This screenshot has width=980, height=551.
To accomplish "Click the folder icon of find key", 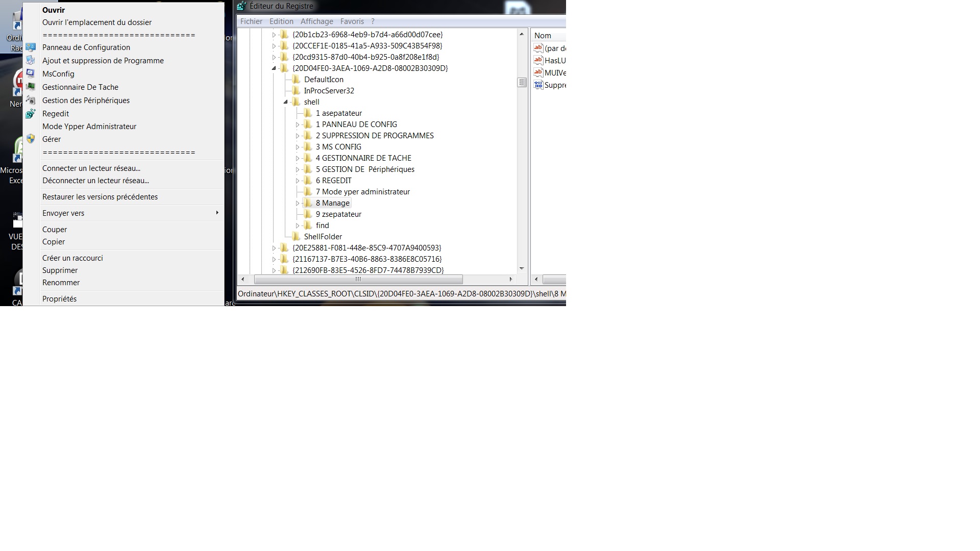I will pyautogui.click(x=308, y=226).
